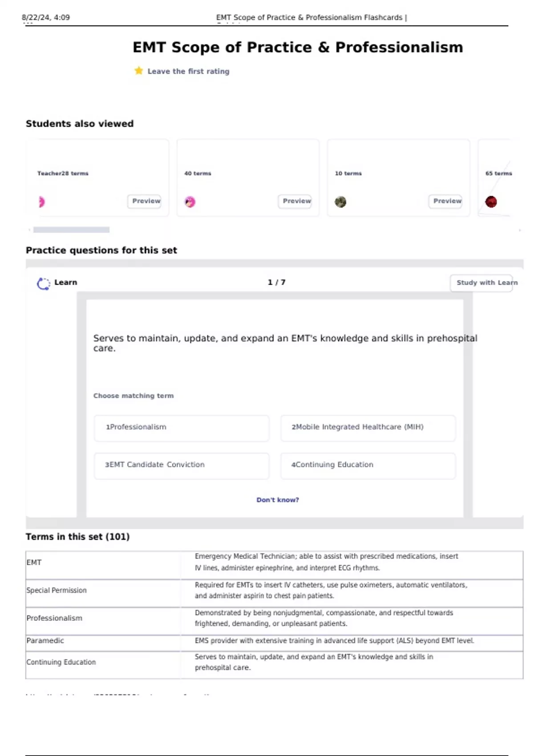Click the carousel scroll-left arrow
The width and height of the screenshot is (534, 756).
(29, 230)
